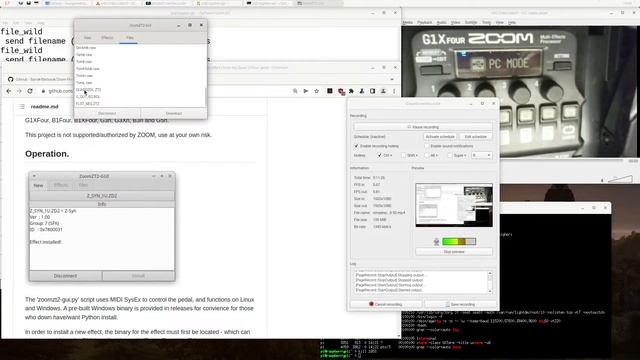
Task: Click Disconnect in the ZoomZT2 Files dialog
Action: (107, 113)
